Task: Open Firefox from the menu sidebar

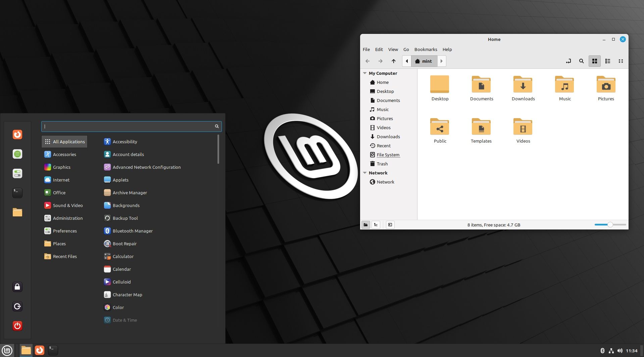Action: point(17,134)
